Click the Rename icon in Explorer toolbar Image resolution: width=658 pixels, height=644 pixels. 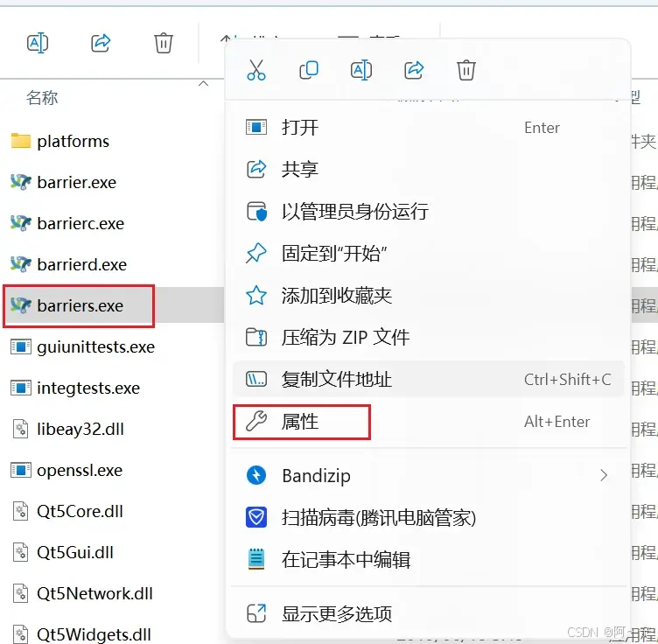[x=38, y=43]
